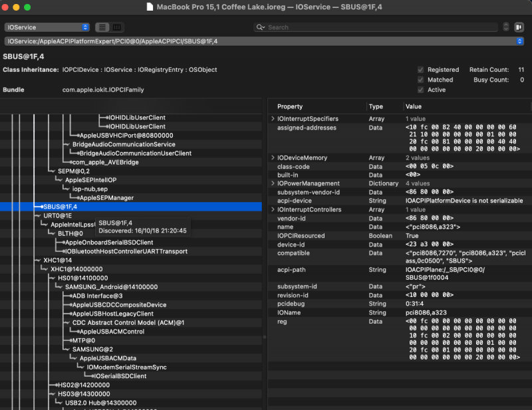
Task: Sort by the Property column header
Action: pyautogui.click(x=290, y=106)
